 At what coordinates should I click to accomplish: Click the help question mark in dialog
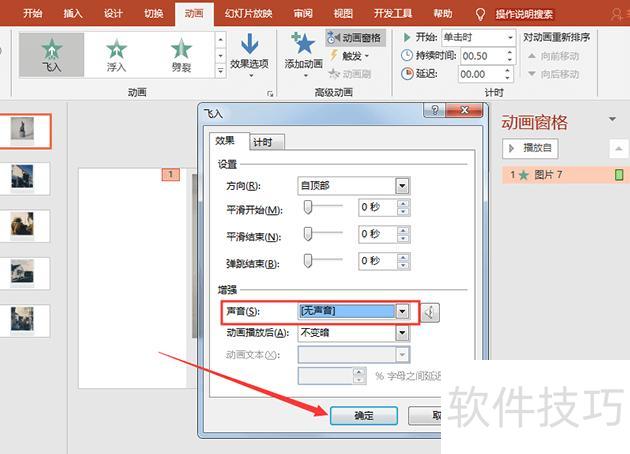[434, 110]
